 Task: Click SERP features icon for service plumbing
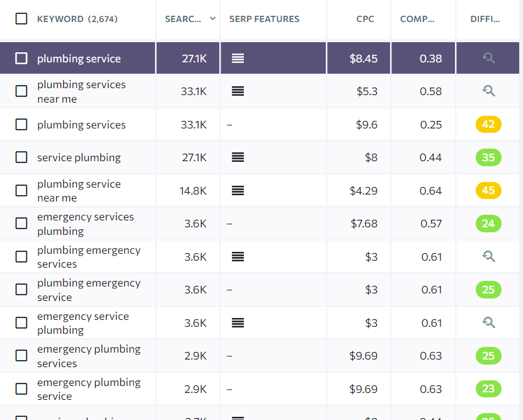click(238, 157)
